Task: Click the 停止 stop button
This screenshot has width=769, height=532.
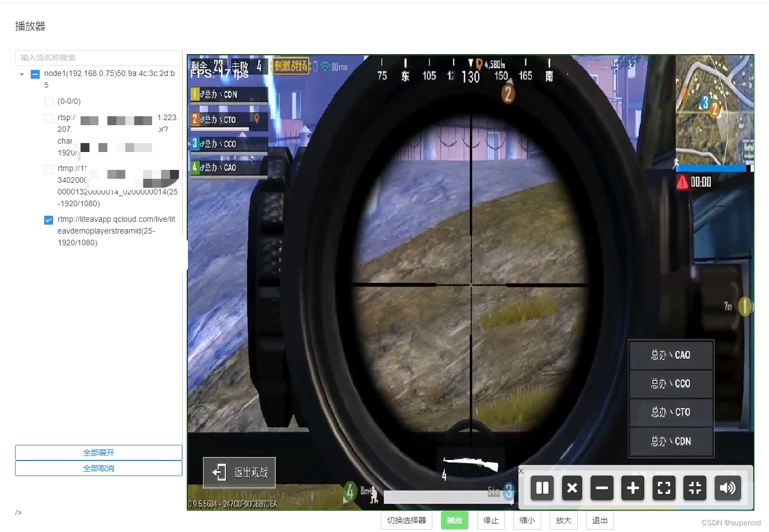Action: click(491, 520)
